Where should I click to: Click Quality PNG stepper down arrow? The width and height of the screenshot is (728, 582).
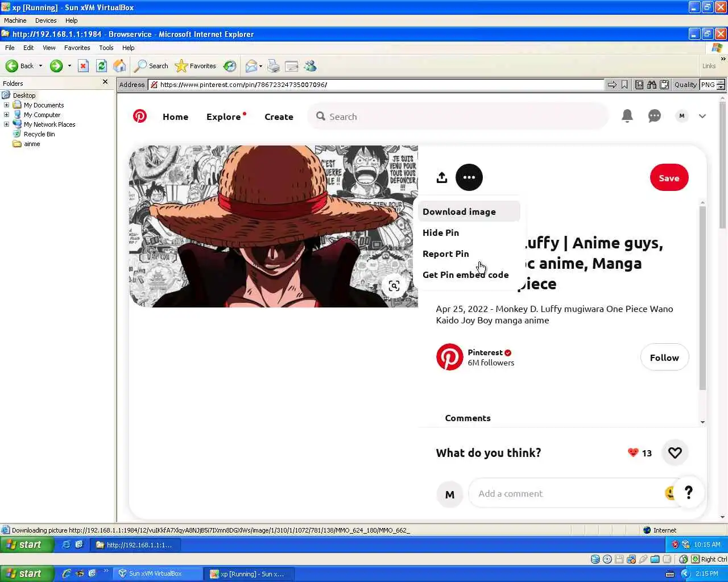point(721,87)
